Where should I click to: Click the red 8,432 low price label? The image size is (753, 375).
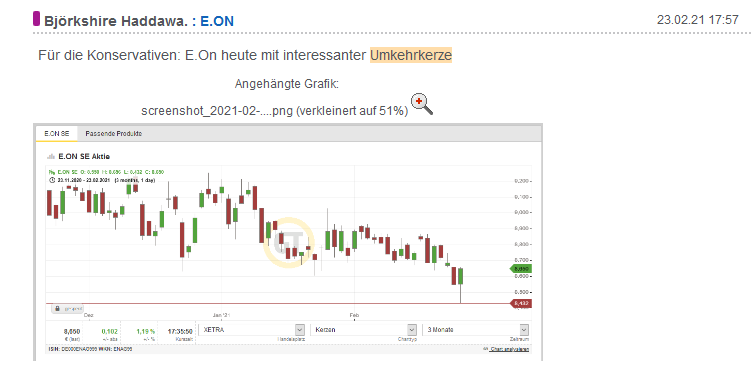pyautogui.click(x=521, y=303)
